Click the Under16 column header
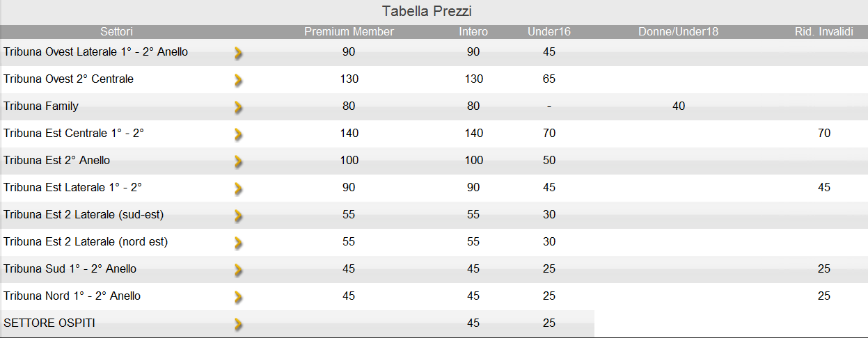 pos(549,32)
